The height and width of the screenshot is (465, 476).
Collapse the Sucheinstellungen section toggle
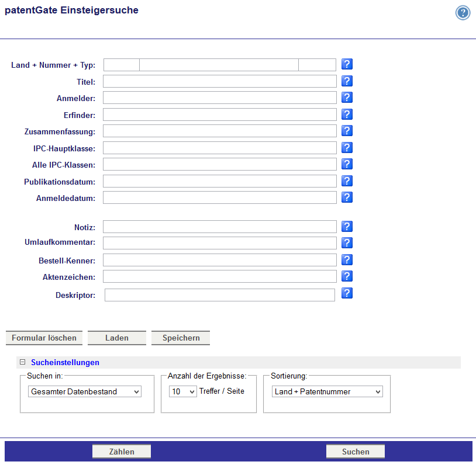(x=22, y=362)
